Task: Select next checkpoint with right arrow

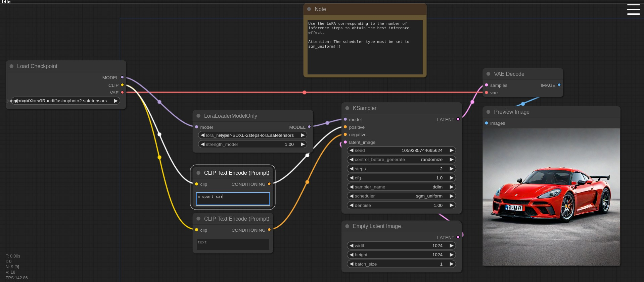Action: pyautogui.click(x=116, y=101)
